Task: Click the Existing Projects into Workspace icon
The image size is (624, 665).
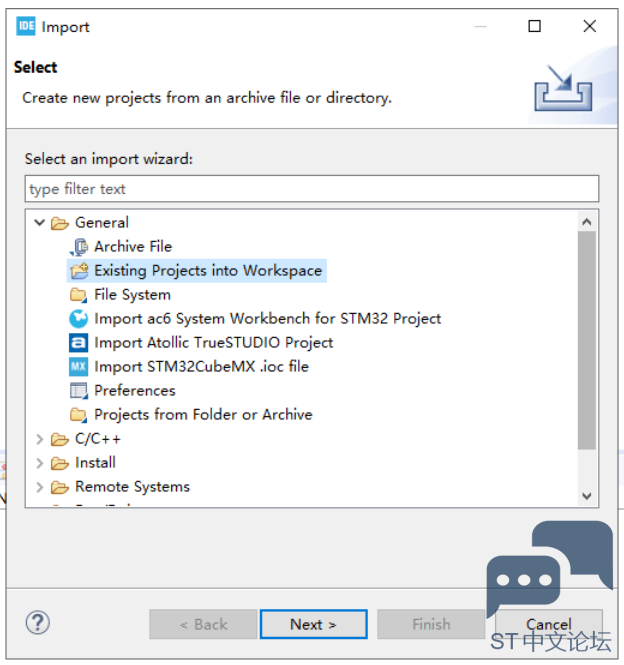Action: (x=79, y=271)
